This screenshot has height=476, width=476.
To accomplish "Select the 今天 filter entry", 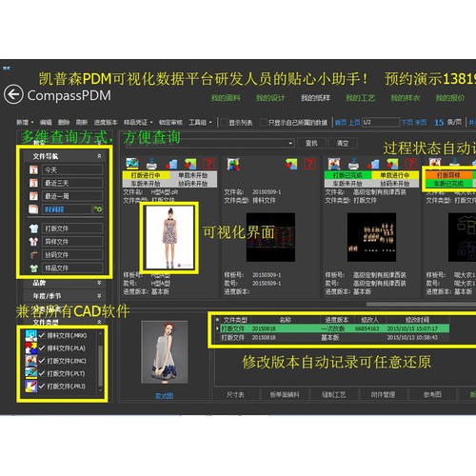I will (x=72, y=169).
